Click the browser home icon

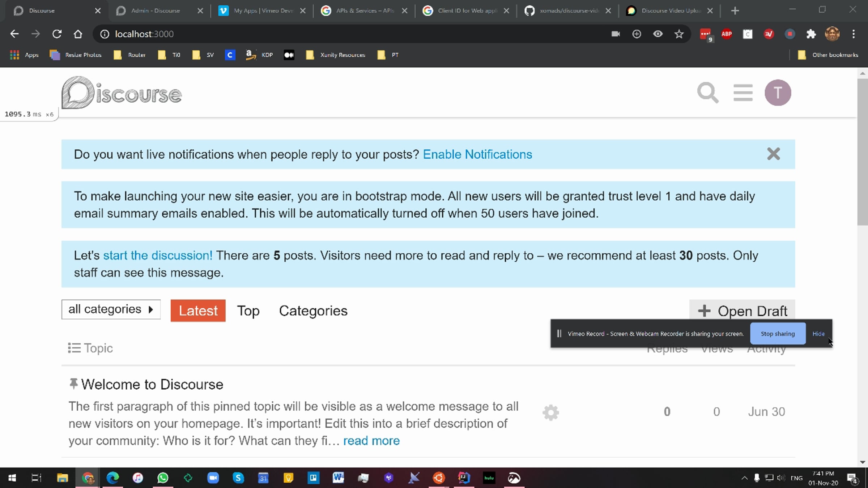pos(78,34)
